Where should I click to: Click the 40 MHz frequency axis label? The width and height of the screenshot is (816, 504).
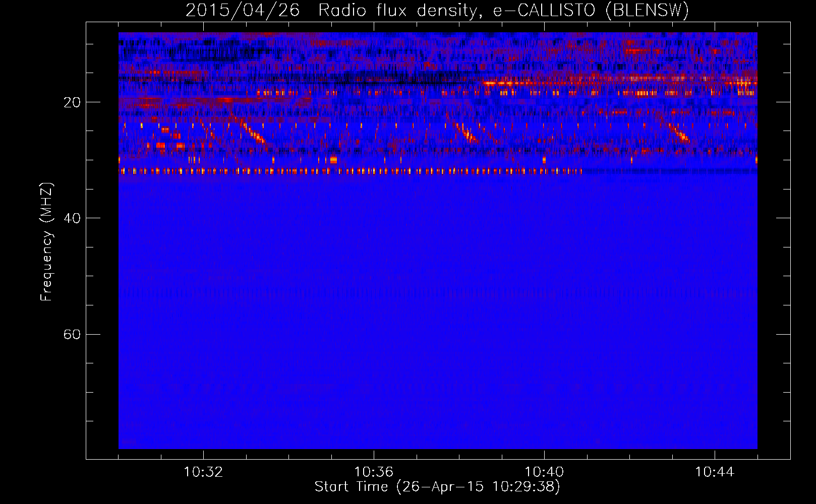[72, 218]
